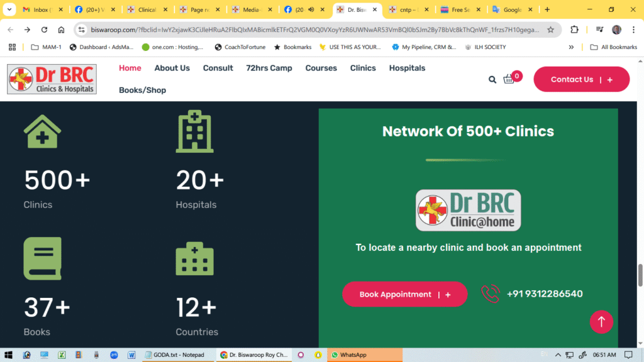
Task: Open the Hospitals menu item
Action: pos(407,68)
